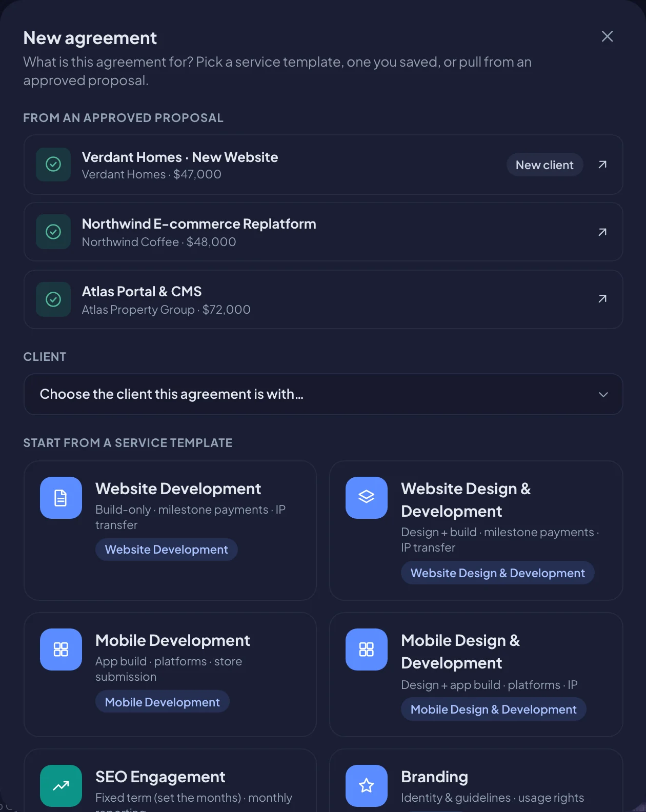The width and height of the screenshot is (646, 812).
Task: Click the New client badge
Action: [x=544, y=165]
